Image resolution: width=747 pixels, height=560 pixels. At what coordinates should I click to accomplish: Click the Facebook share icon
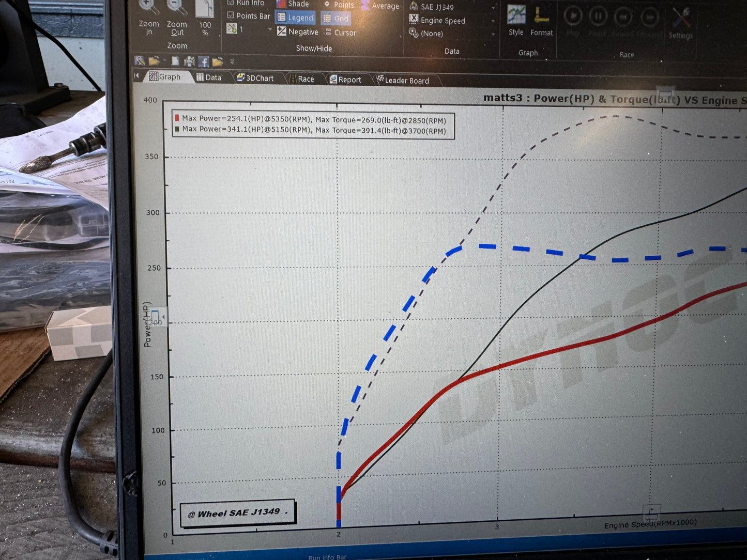[204, 62]
